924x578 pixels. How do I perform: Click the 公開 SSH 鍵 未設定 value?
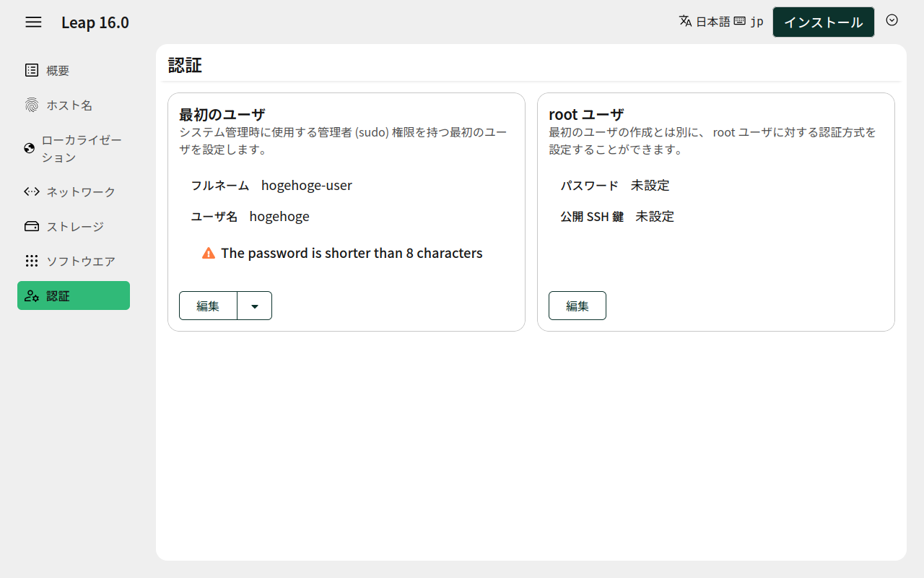pyautogui.click(x=655, y=216)
